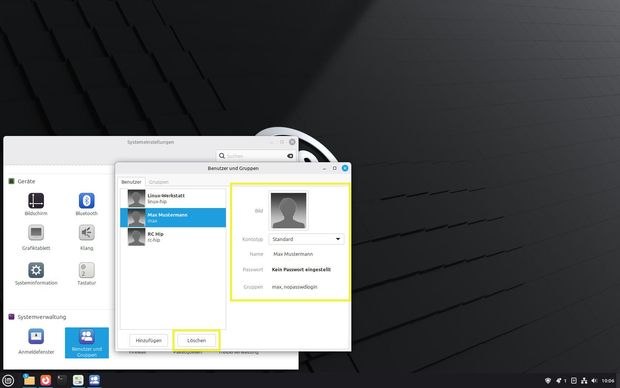Click the magnifier icon in Systemeinstellungen search
The height and width of the screenshot is (388, 620).
[222, 156]
